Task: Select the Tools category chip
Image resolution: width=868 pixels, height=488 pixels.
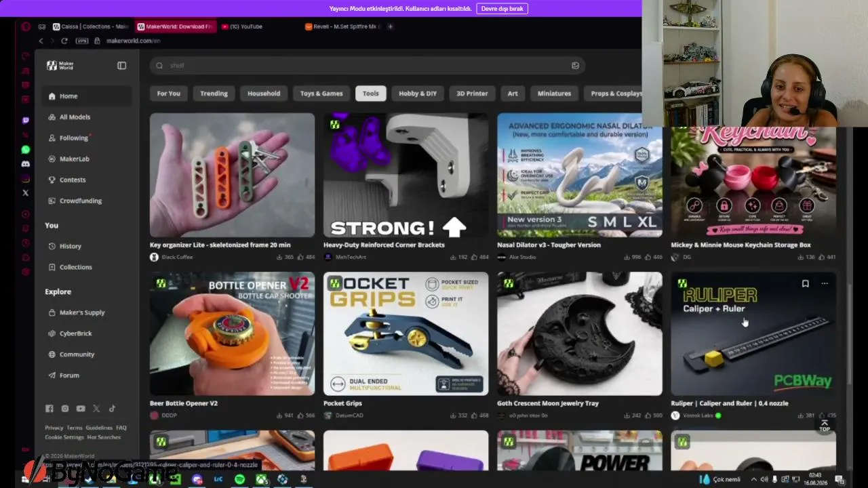Action: [371, 94]
